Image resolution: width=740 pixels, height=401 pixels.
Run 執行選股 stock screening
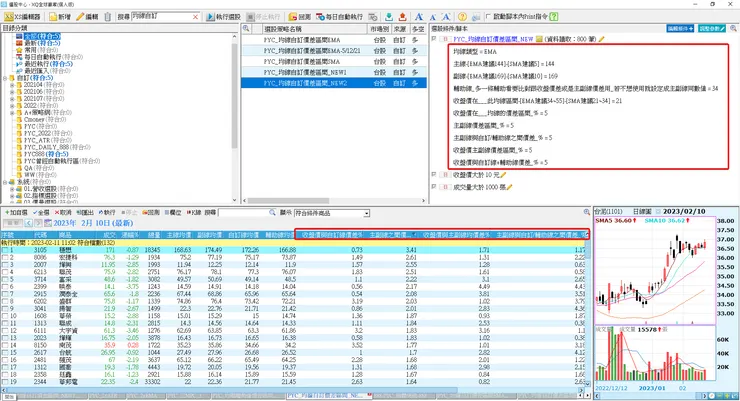(224, 17)
